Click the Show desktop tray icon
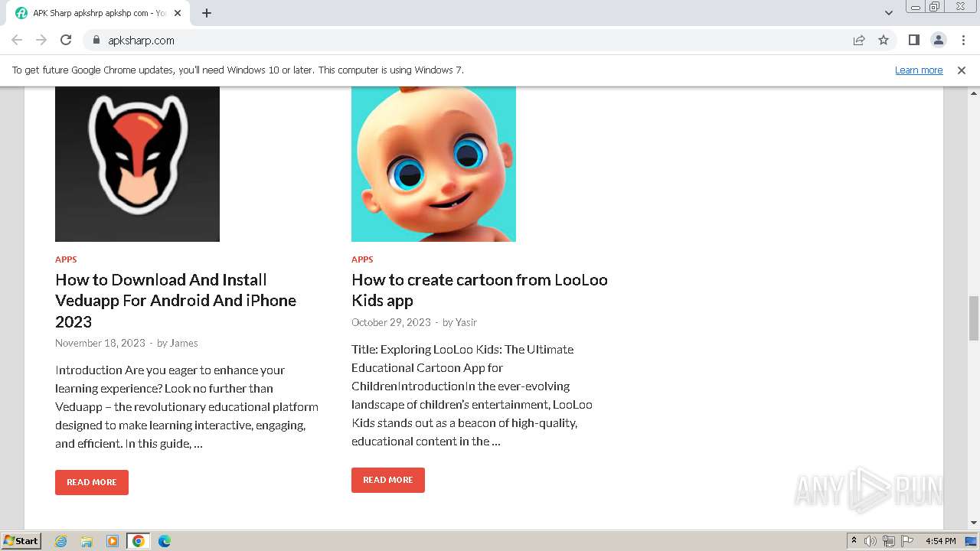The height and width of the screenshot is (551, 980). 972,541
